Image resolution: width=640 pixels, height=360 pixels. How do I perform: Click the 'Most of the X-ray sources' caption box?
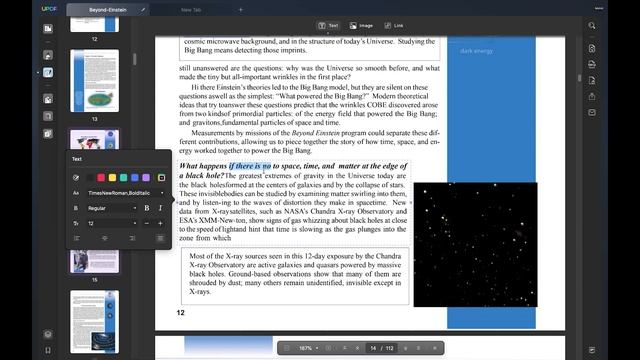tap(295, 276)
